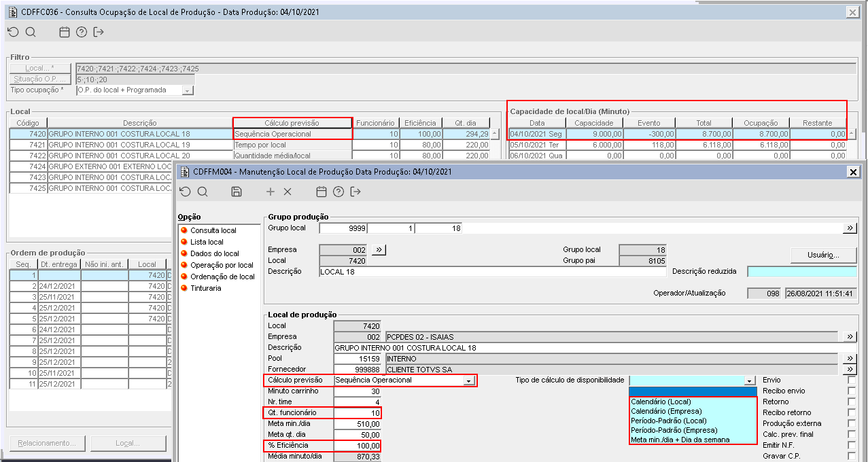Click the Situação O.P. filter button

(40, 79)
